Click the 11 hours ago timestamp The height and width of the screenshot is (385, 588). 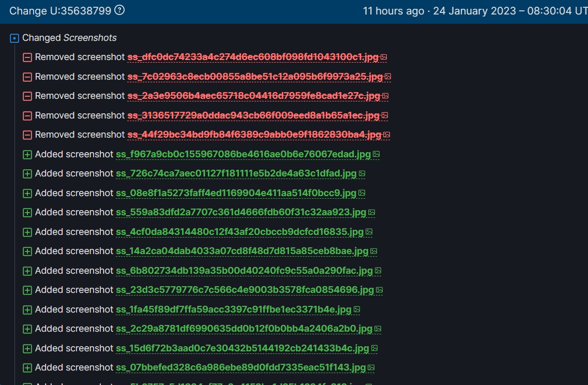(x=394, y=11)
